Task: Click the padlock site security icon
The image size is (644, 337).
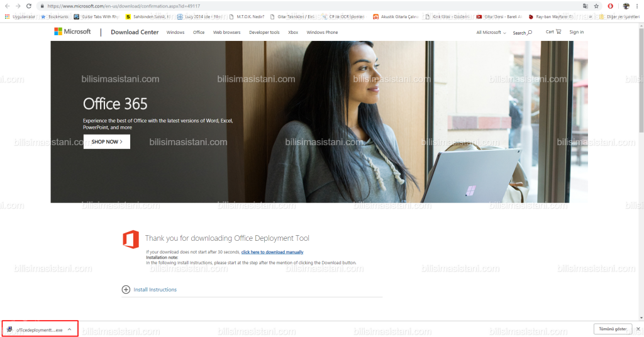Action: pyautogui.click(x=42, y=6)
